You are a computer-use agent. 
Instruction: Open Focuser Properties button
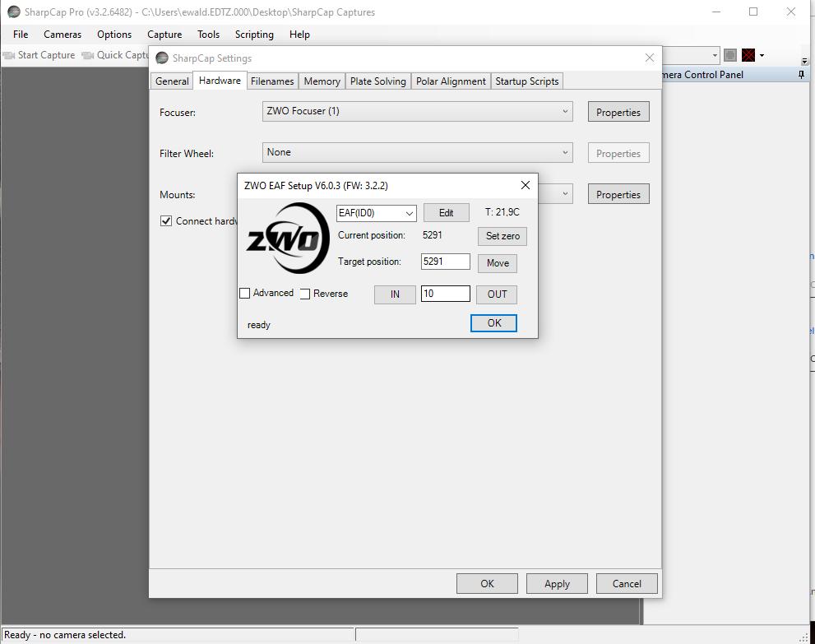point(618,112)
